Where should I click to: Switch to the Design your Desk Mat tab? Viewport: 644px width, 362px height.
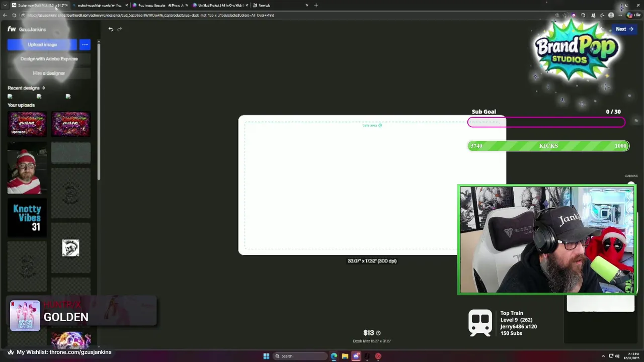point(39,5)
